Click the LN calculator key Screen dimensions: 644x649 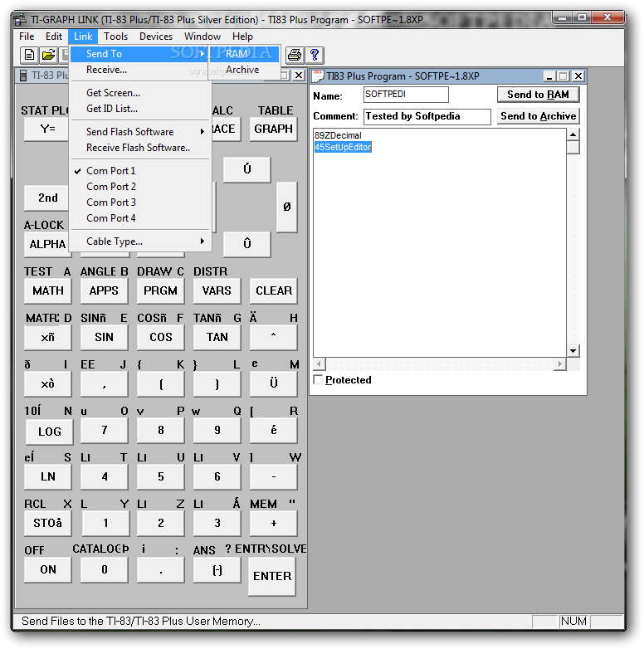point(48,476)
